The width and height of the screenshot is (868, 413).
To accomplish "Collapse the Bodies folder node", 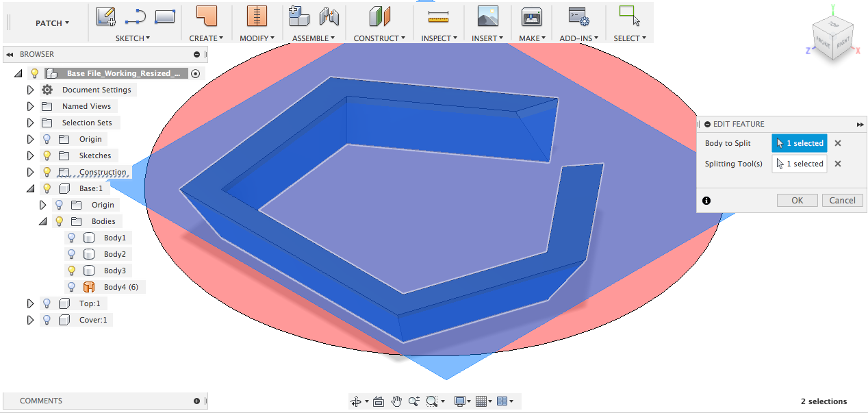I will click(42, 221).
